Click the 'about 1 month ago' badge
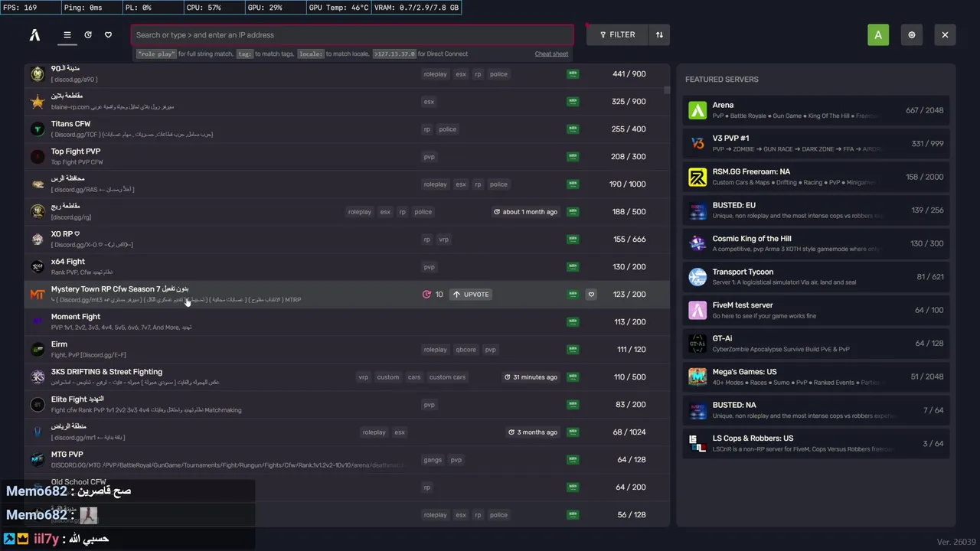 pos(526,212)
